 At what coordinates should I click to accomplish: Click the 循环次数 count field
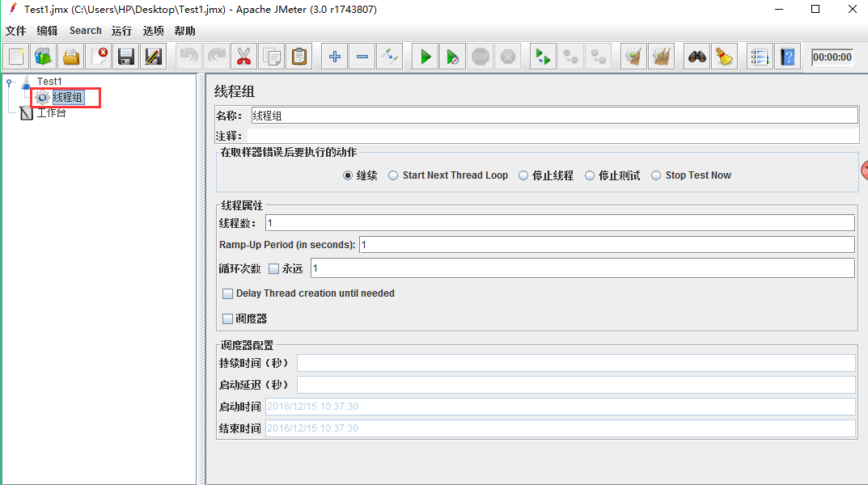[583, 268]
